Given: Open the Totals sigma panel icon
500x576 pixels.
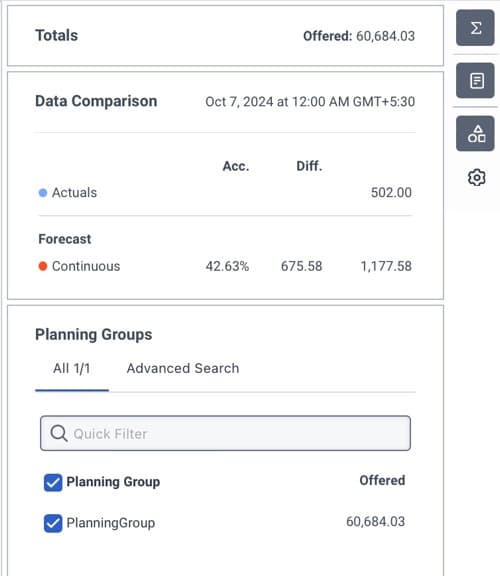Looking at the screenshot, I should (x=475, y=28).
